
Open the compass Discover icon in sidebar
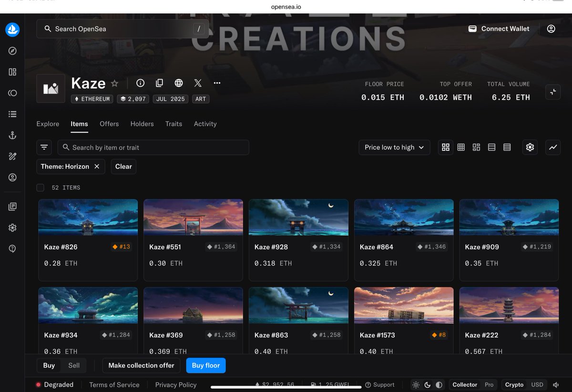pos(12,51)
